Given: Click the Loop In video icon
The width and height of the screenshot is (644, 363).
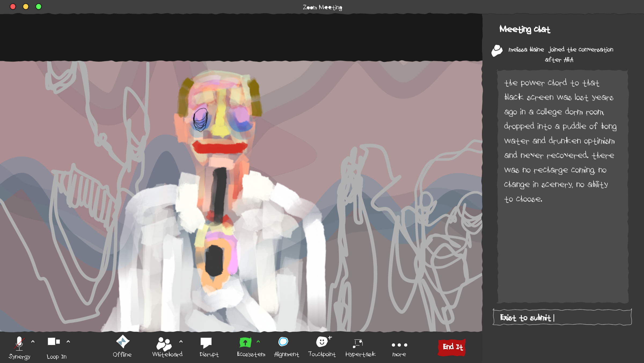Looking at the screenshot, I should [x=54, y=342].
